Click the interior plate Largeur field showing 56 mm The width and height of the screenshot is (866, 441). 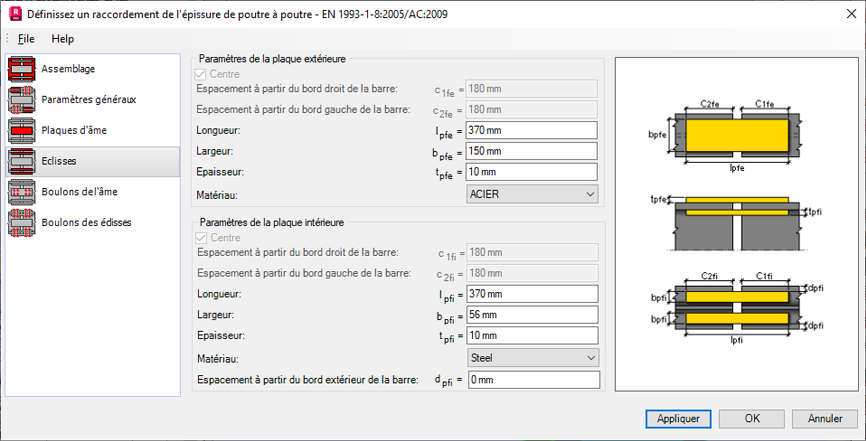pos(533,314)
